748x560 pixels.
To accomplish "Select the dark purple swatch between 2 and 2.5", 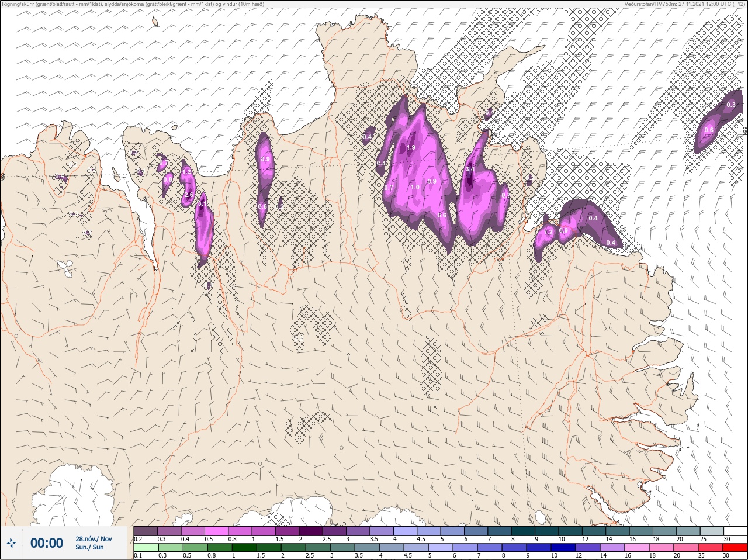I will pos(311,531).
